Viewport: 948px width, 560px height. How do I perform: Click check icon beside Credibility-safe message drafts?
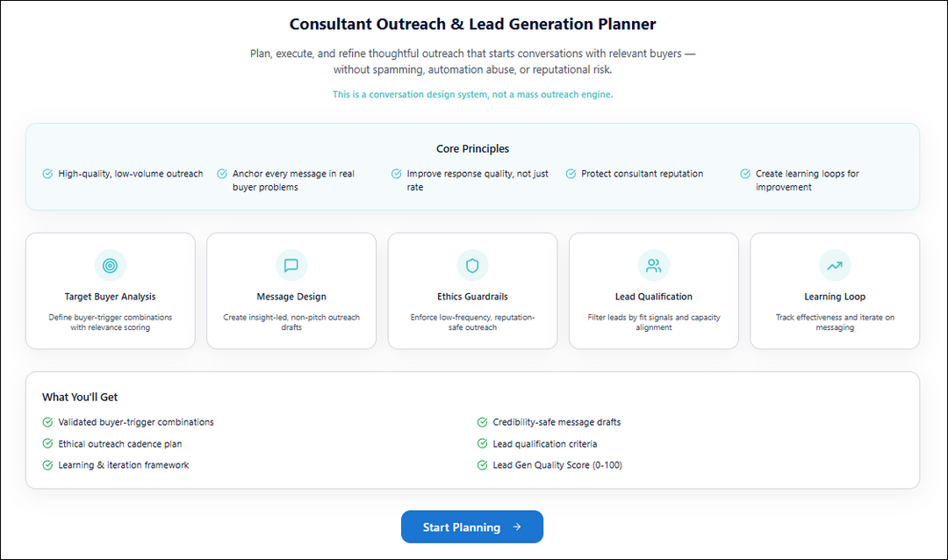(483, 422)
